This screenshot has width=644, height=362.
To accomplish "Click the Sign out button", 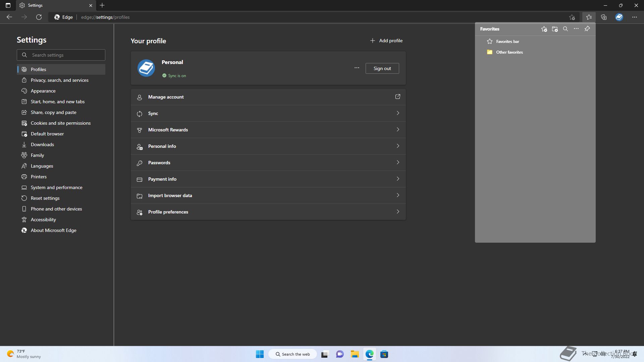I will (382, 68).
